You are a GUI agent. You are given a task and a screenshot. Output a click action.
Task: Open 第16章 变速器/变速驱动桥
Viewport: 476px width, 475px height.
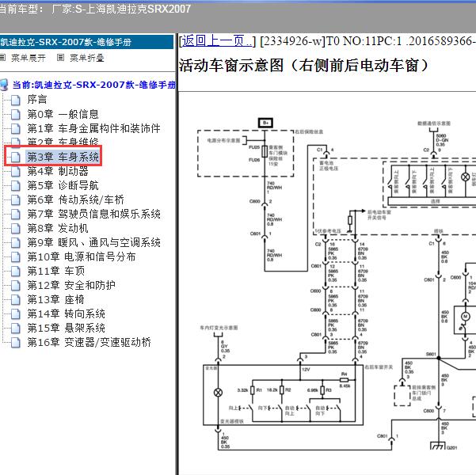pyautogui.click(x=89, y=342)
